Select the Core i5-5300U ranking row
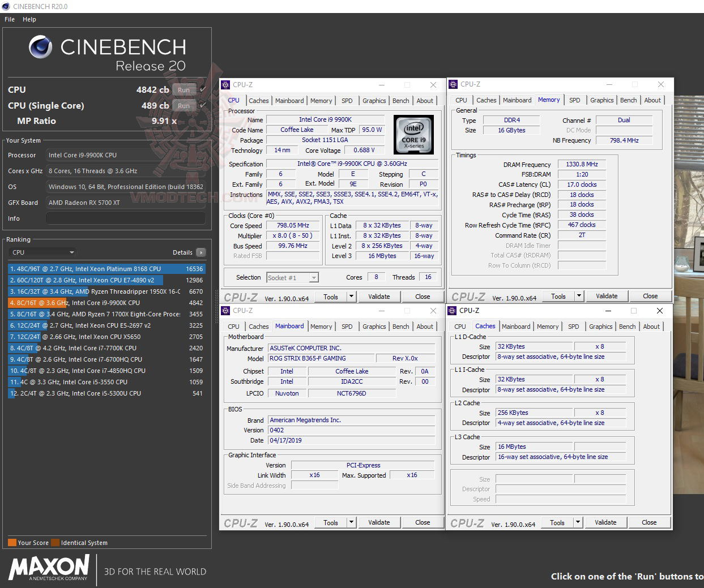Image resolution: width=704 pixels, height=588 pixels. (x=106, y=393)
